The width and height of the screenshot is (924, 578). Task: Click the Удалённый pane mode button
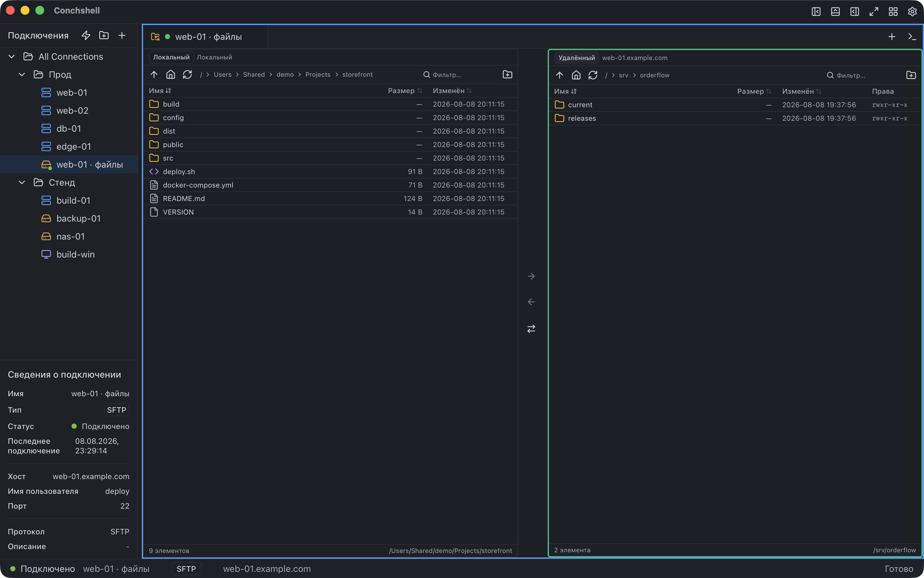577,58
